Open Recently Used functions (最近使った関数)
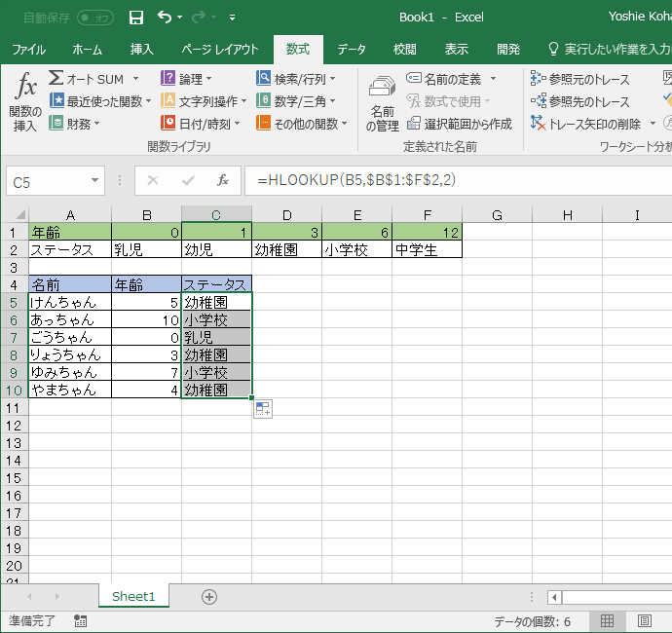 coord(100,101)
